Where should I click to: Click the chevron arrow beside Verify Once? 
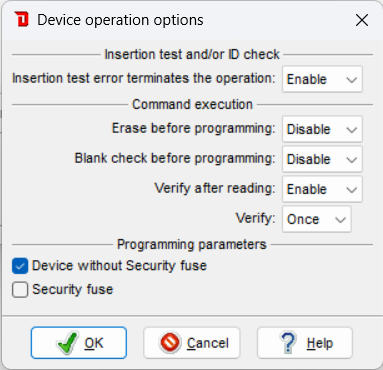(340, 220)
